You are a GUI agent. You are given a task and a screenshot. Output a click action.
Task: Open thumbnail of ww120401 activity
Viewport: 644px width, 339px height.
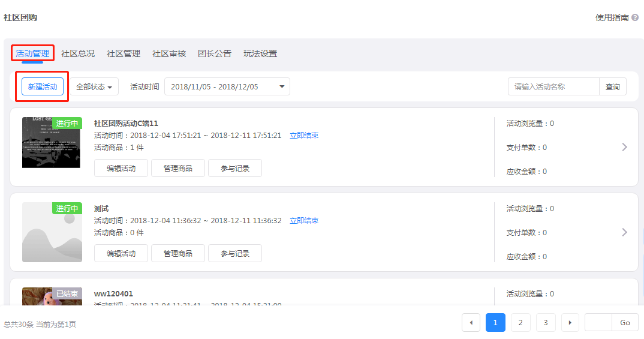52,296
